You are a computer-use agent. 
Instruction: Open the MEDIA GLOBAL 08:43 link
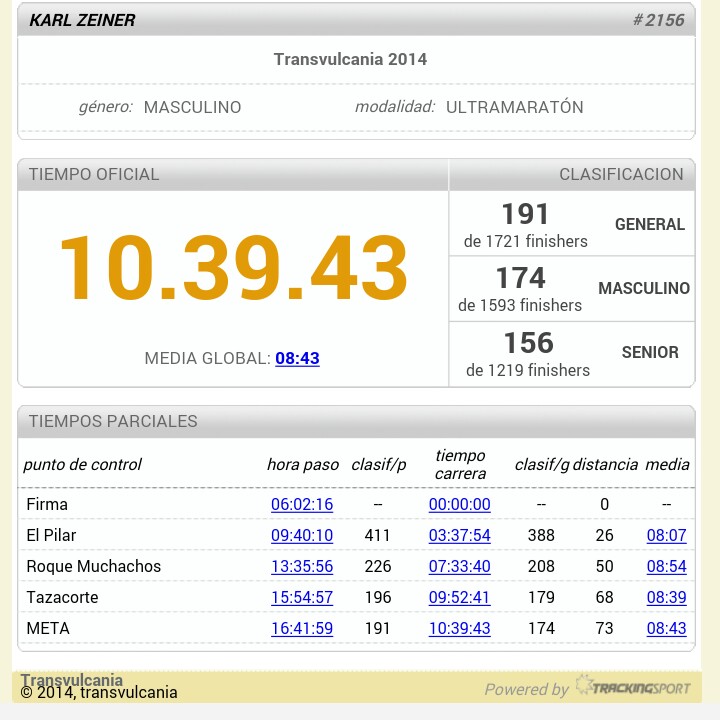click(x=297, y=358)
